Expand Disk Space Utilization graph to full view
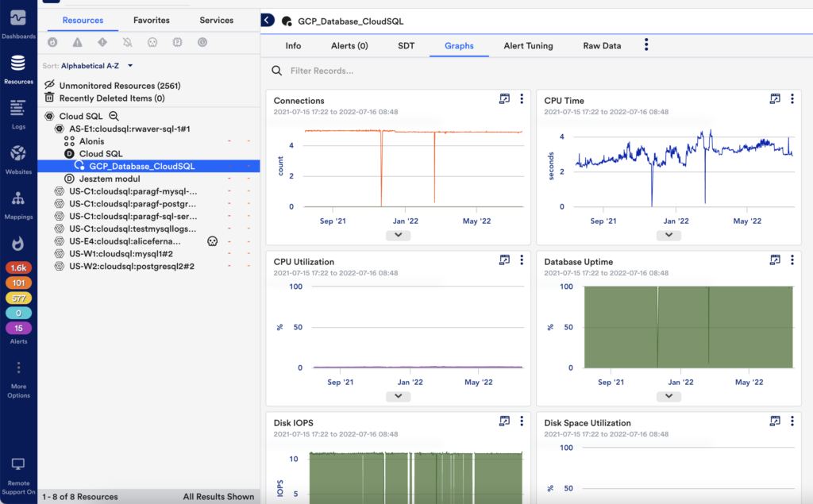The width and height of the screenshot is (813, 504). coord(775,421)
